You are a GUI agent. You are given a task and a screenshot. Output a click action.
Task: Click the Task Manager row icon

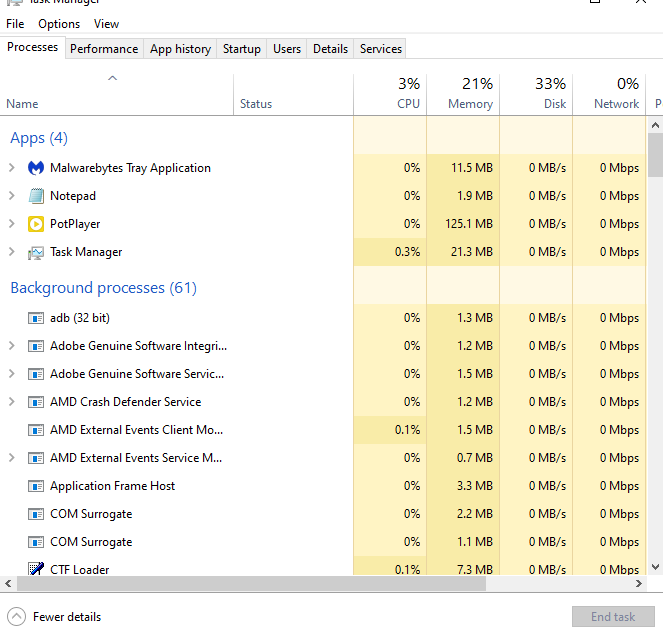click(x=36, y=253)
